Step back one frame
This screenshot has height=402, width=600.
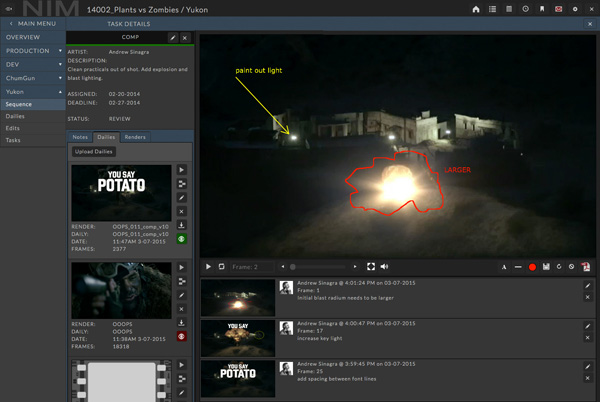(283, 267)
